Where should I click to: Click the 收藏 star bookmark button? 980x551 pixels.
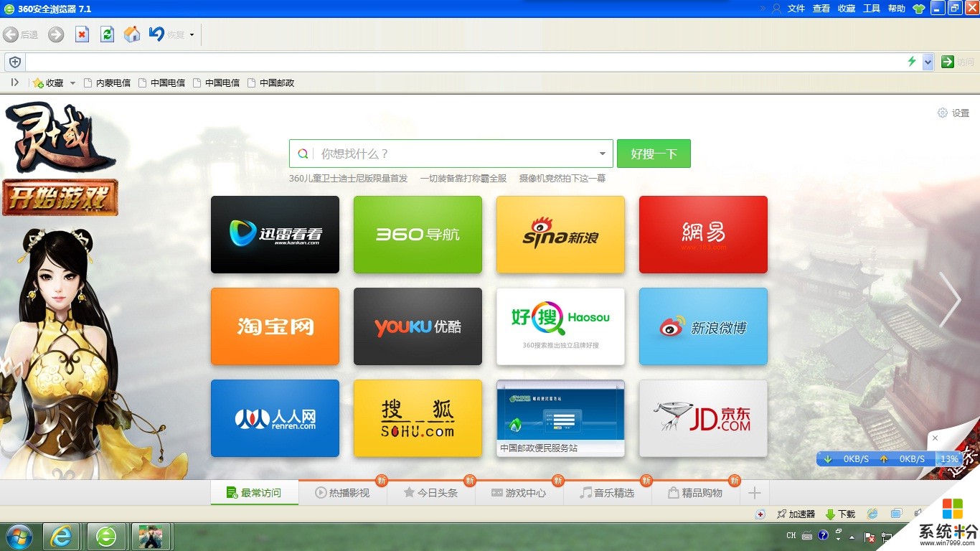tap(48, 83)
